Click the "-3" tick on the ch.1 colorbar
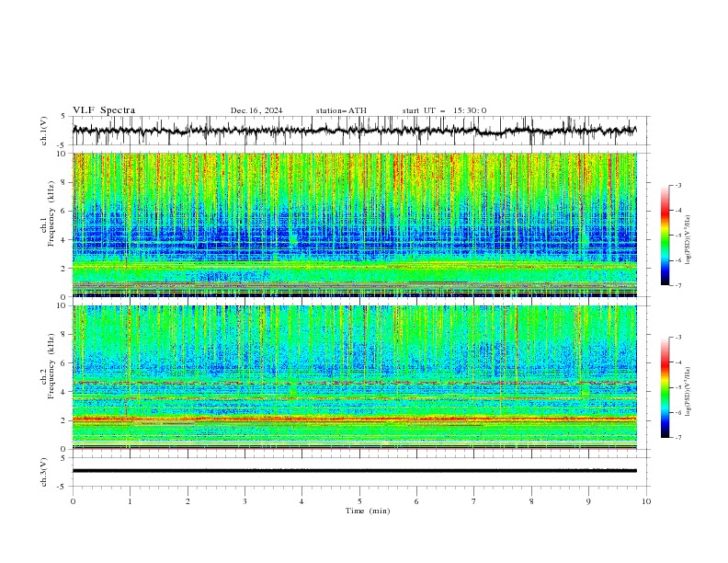728x563 pixels. click(x=678, y=185)
